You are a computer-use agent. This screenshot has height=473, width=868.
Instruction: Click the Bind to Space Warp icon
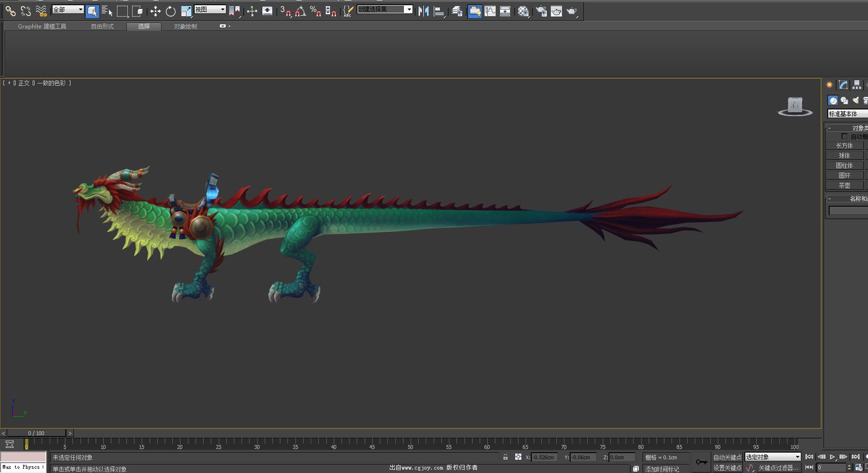tap(41, 11)
